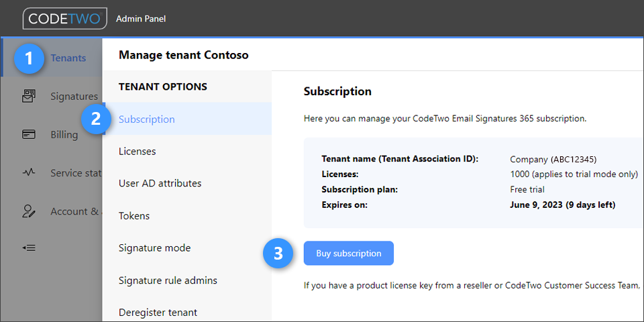644x322 pixels.
Task: Click the Manage tenant Contoso heading
Action: [183, 55]
